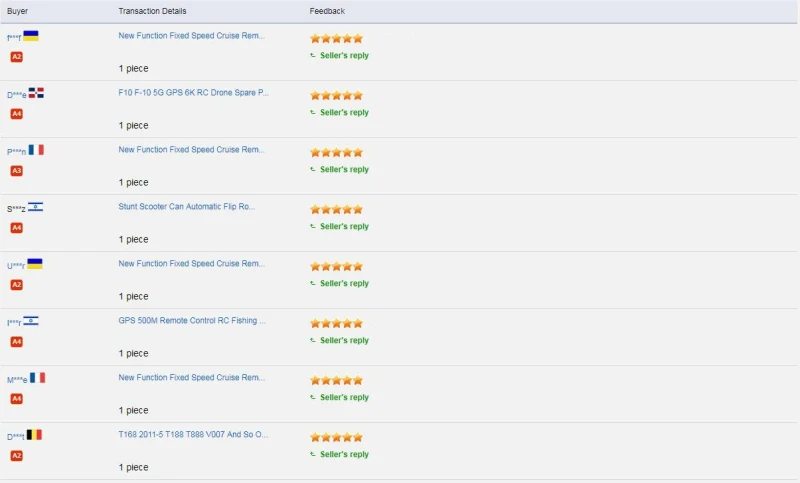Click the A2 badge under buyer U***r
The width and height of the screenshot is (800, 483).
tap(16, 285)
